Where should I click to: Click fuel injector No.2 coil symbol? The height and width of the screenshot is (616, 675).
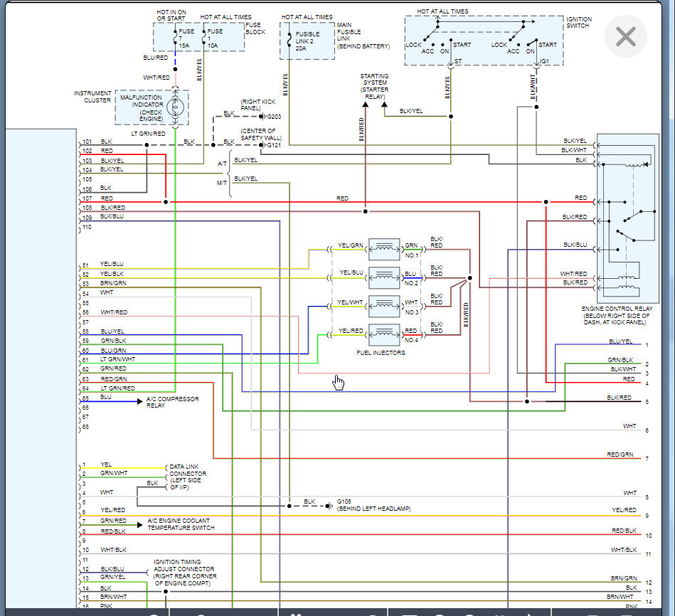click(x=384, y=277)
